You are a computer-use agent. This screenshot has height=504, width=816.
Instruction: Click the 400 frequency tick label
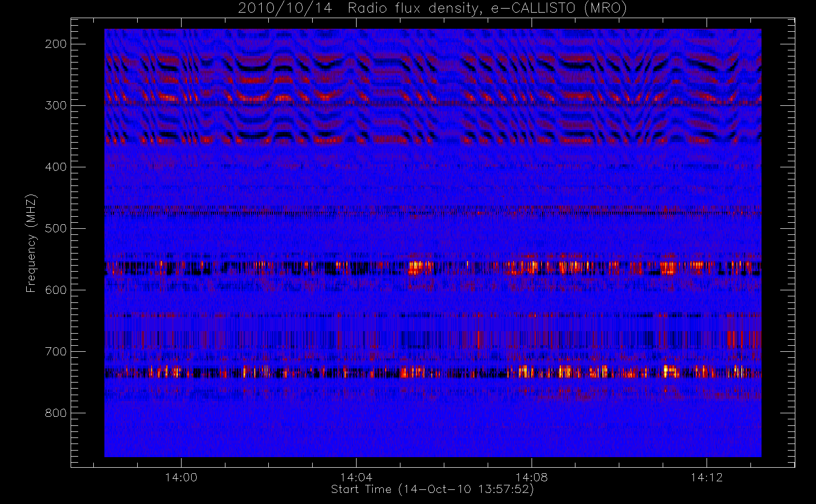click(56, 167)
